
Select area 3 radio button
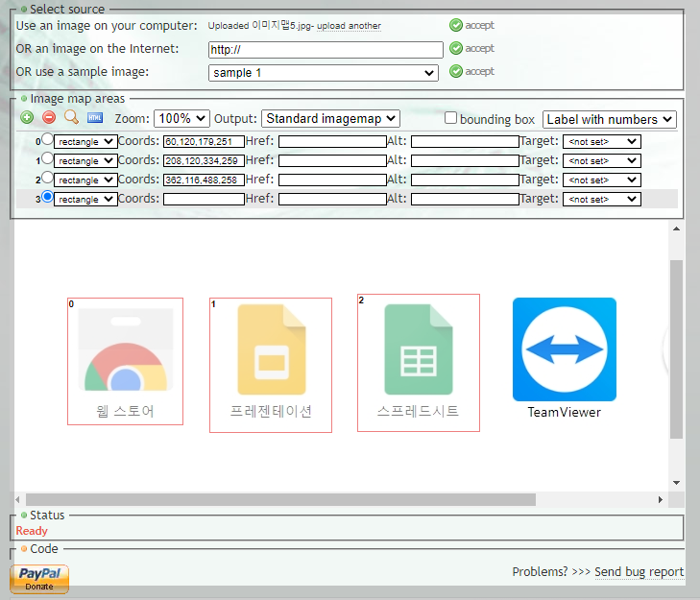(47, 197)
